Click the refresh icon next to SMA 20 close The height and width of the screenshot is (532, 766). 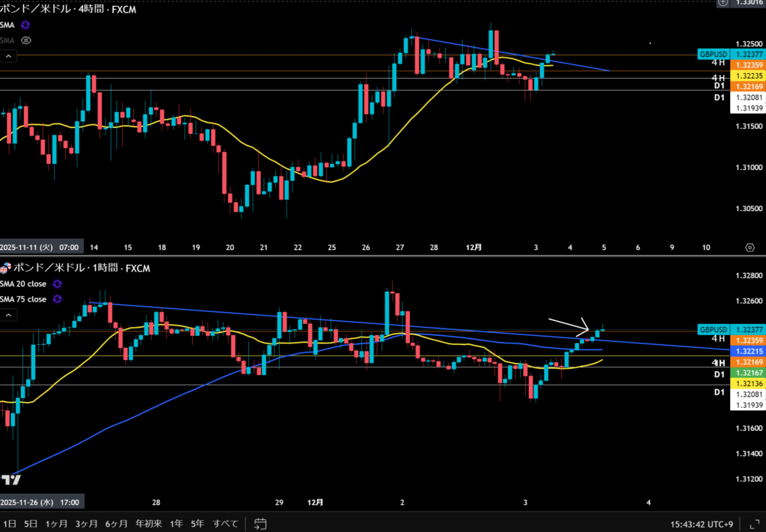pos(58,284)
